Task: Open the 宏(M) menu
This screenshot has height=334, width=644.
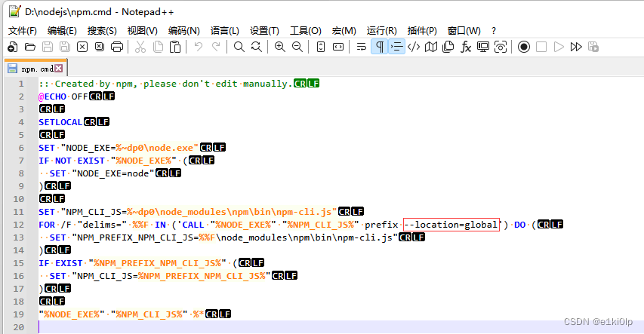Action: click(x=344, y=31)
